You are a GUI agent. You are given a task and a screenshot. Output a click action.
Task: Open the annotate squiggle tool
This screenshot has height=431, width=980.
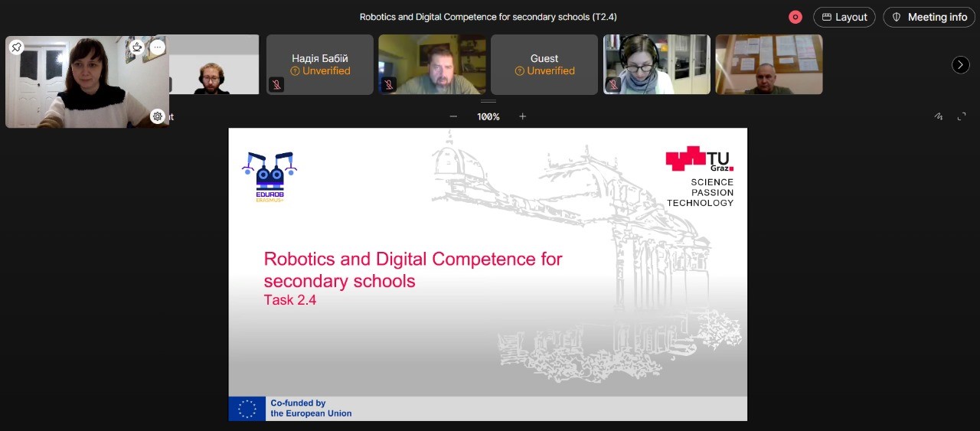click(939, 116)
